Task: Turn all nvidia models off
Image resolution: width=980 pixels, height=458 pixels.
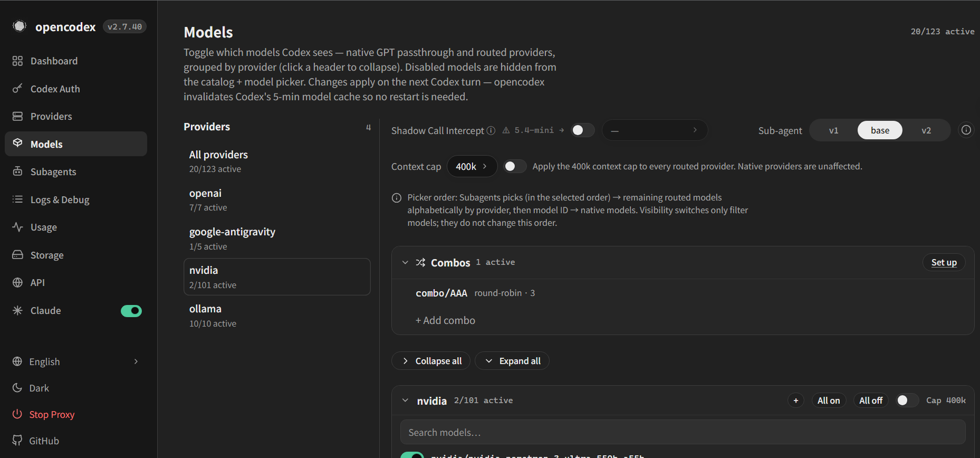Action: point(871,400)
